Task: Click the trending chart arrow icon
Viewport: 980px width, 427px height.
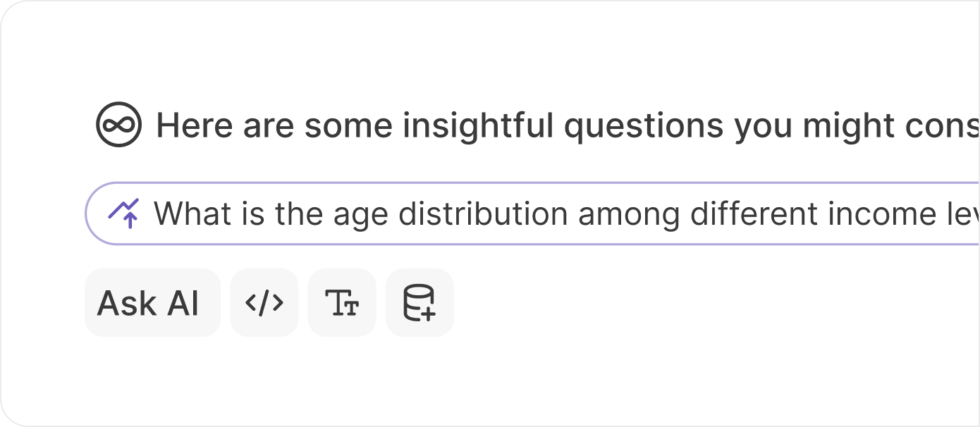Action: [123, 213]
